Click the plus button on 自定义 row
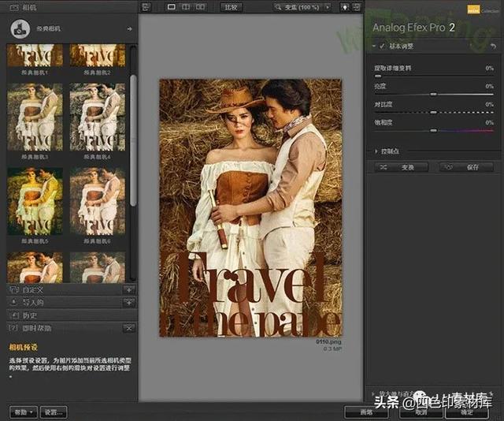504x421 pixels. (129, 289)
